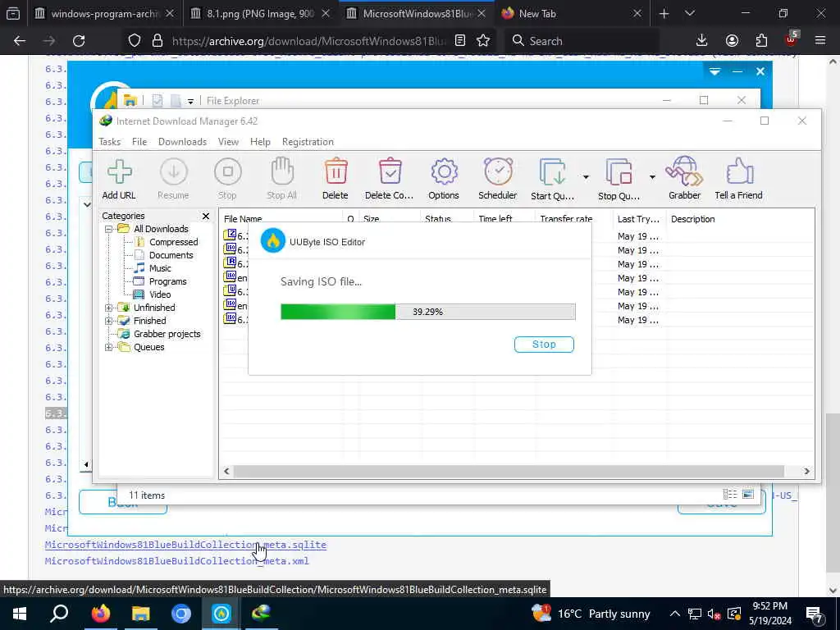Select the Compressed category

(x=174, y=242)
